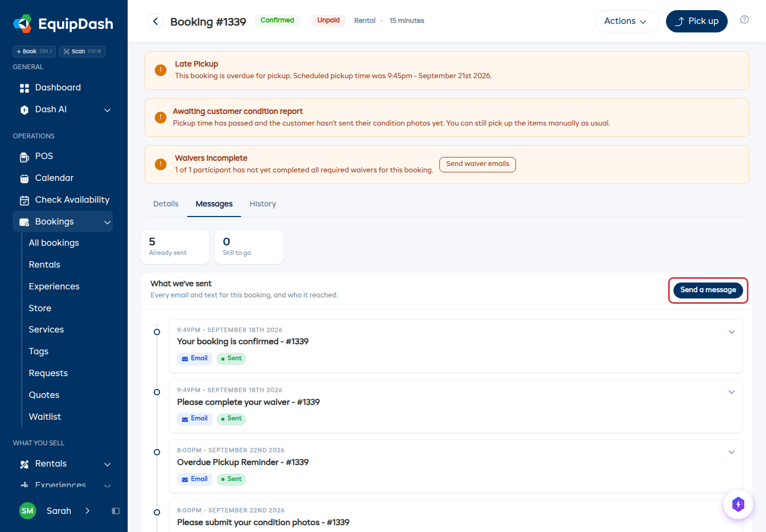Open Quotes in the sidebar
766x532 pixels.
tap(44, 395)
